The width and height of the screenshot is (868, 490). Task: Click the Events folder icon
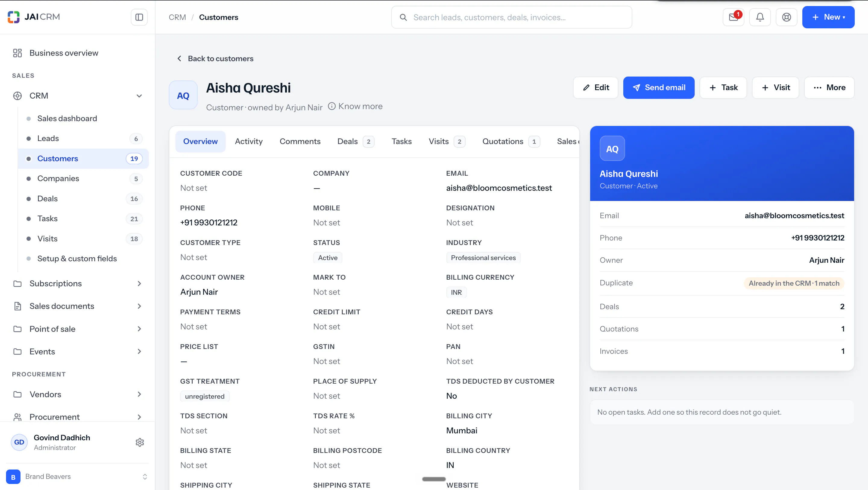(x=17, y=351)
